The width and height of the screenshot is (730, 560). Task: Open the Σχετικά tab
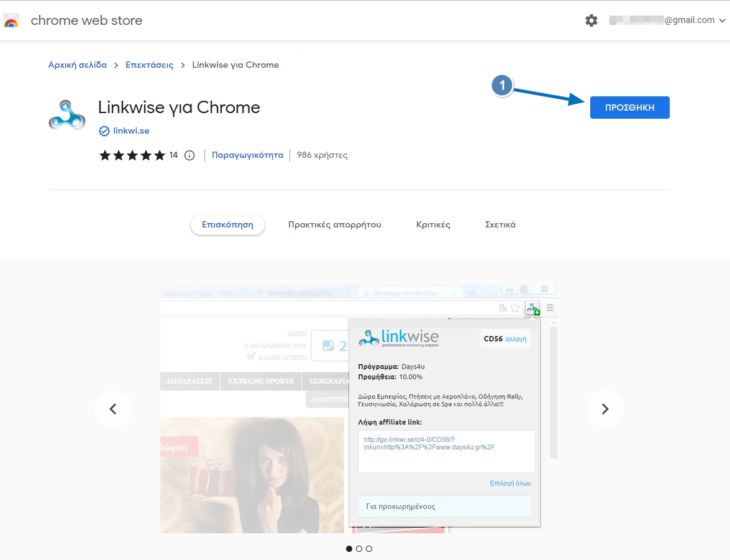[x=500, y=225]
